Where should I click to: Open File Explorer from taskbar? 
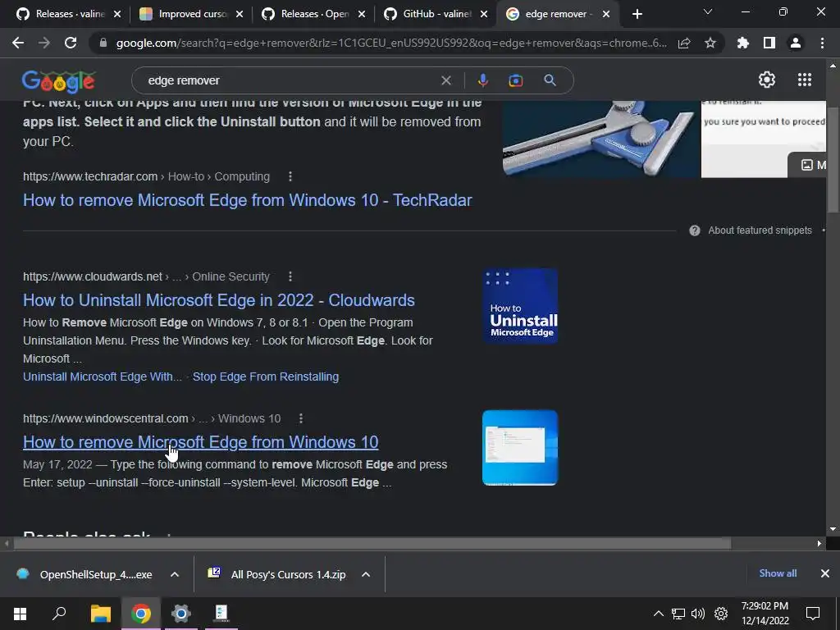(100, 614)
